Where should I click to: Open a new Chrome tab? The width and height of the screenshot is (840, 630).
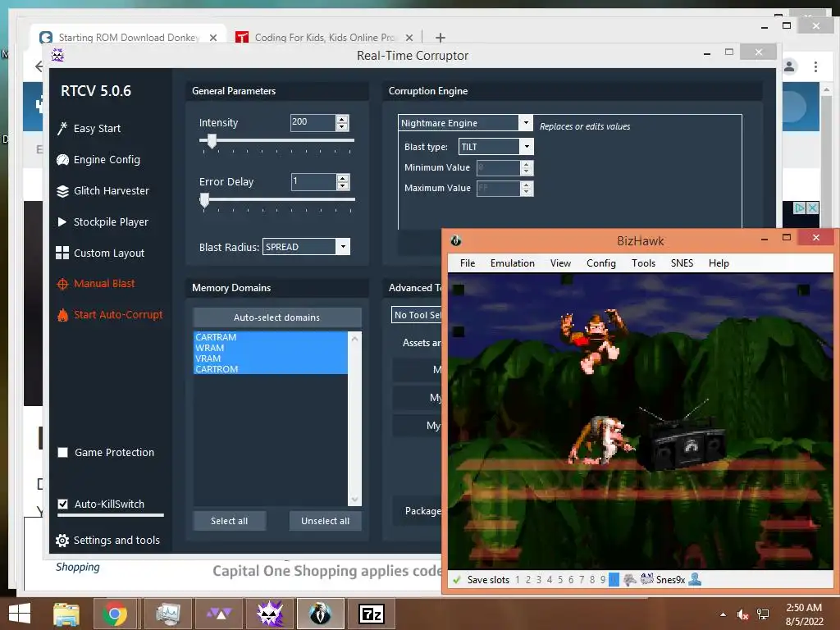pos(441,38)
